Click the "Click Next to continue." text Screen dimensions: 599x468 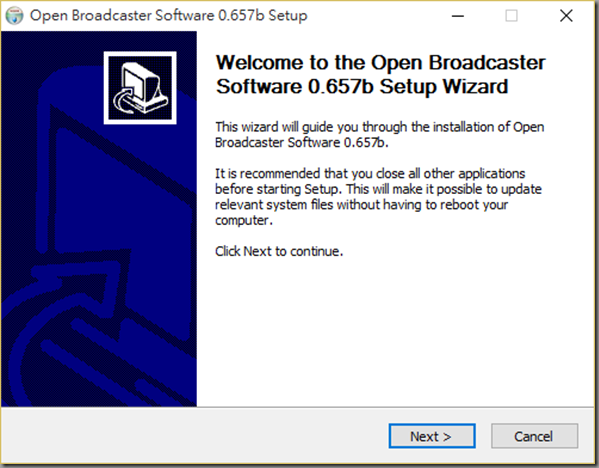coord(279,251)
